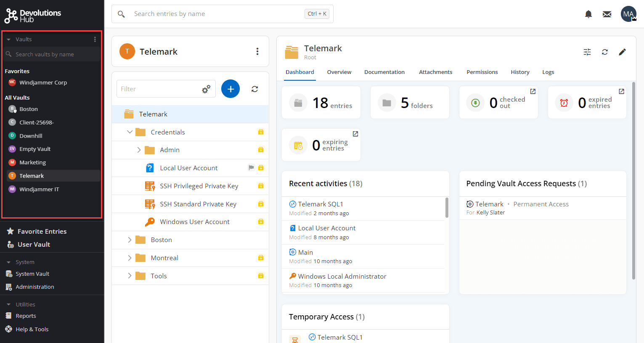644x343 pixels.
Task: Open dashboard customization sliders icon
Action: tap(587, 52)
